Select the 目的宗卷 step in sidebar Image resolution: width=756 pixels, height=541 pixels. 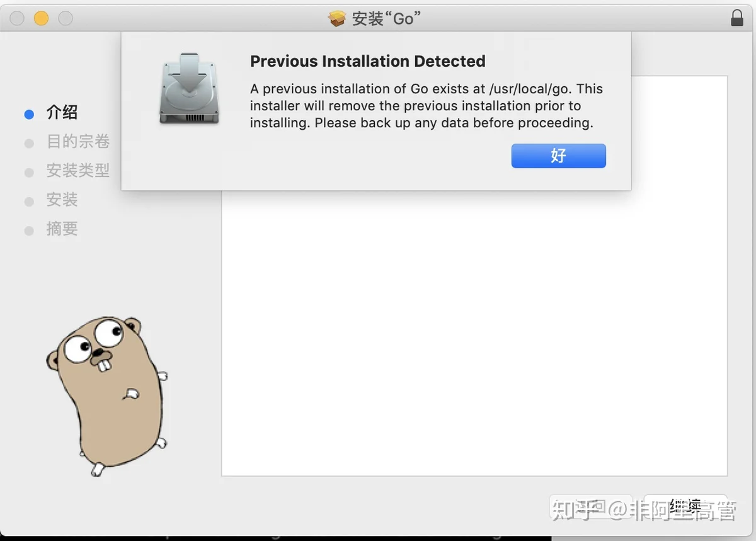click(78, 142)
